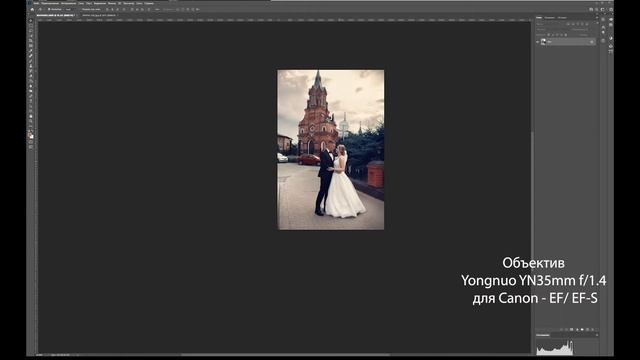Open the Редактирование menu
Screen dimensions: 640x360
50,3
